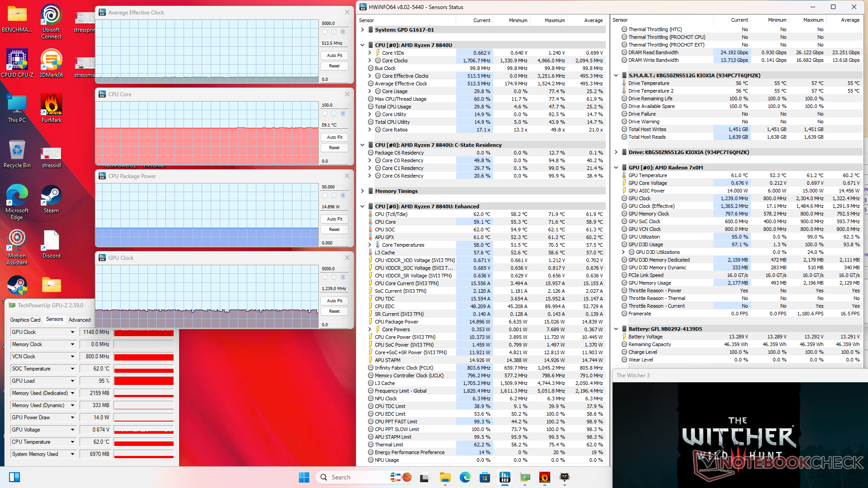Select white color box in CPU Core graph
The image size is (868, 488).
[325, 113]
